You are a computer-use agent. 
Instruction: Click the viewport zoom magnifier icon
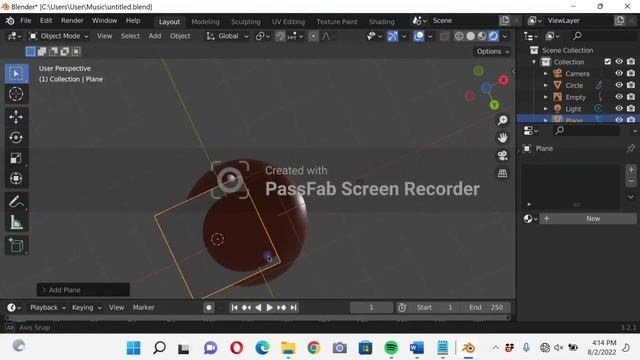click(x=502, y=120)
